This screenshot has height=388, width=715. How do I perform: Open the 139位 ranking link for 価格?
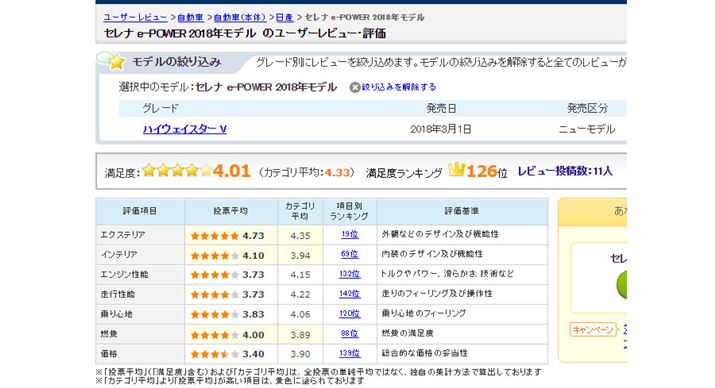tap(350, 353)
